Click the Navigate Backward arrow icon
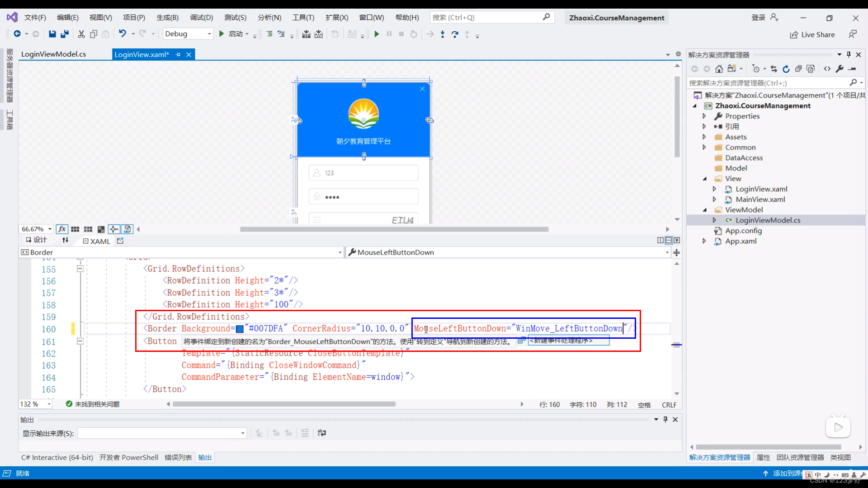The height and width of the screenshot is (488, 868). (17, 34)
